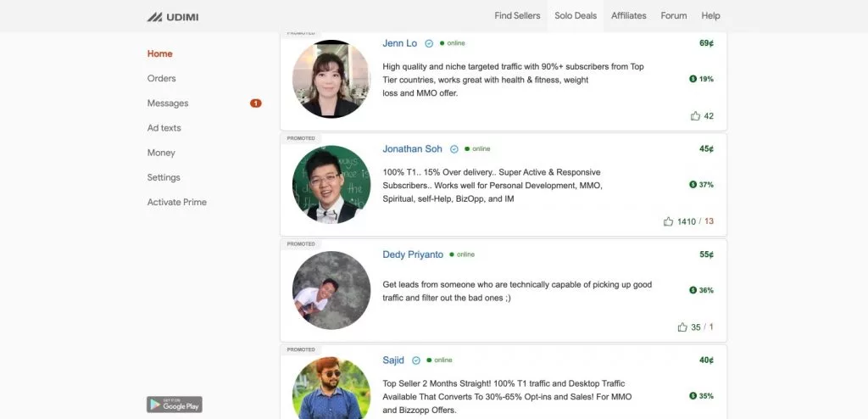Click Jonathan Soh's 13 negative ratings
The image size is (868, 419).
tap(709, 221)
